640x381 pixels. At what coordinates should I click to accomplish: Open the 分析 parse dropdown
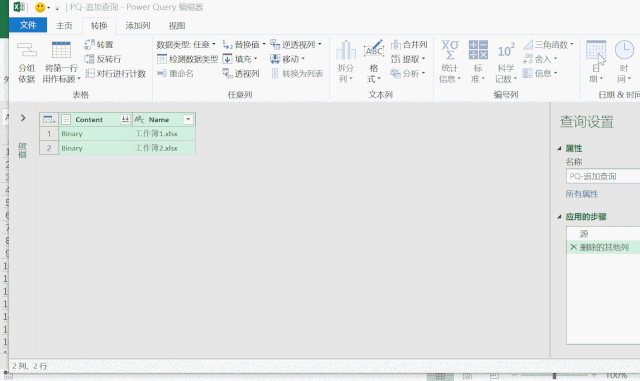click(408, 74)
